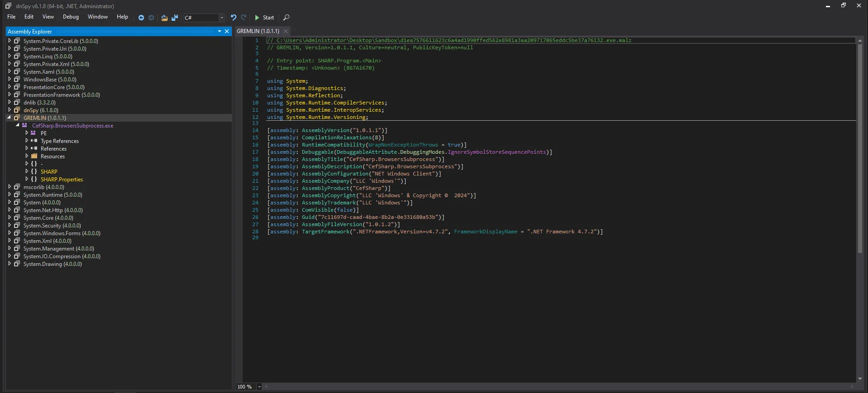Open the zoom level 100 % dropdown
This screenshot has width=868, height=393.
tap(259, 387)
